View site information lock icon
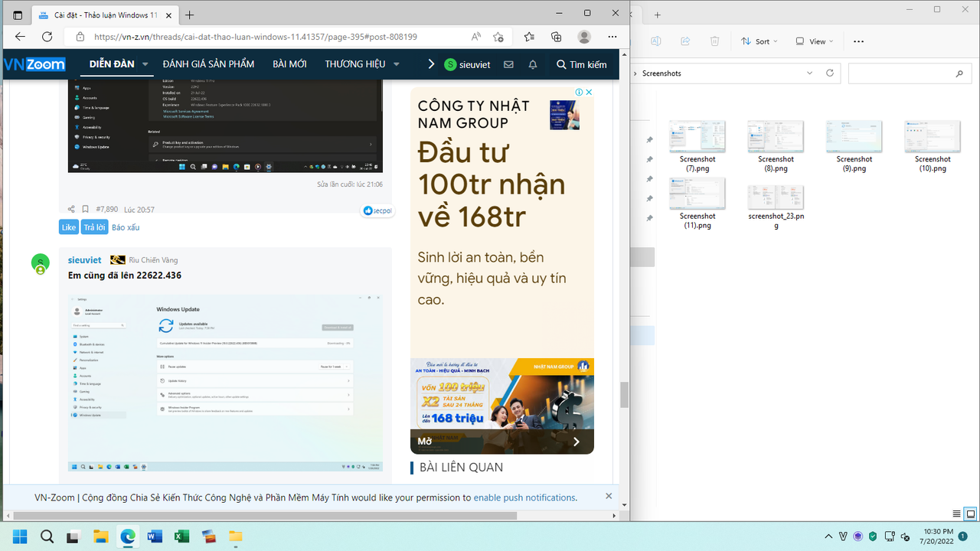980x551 pixels. pos(80,37)
